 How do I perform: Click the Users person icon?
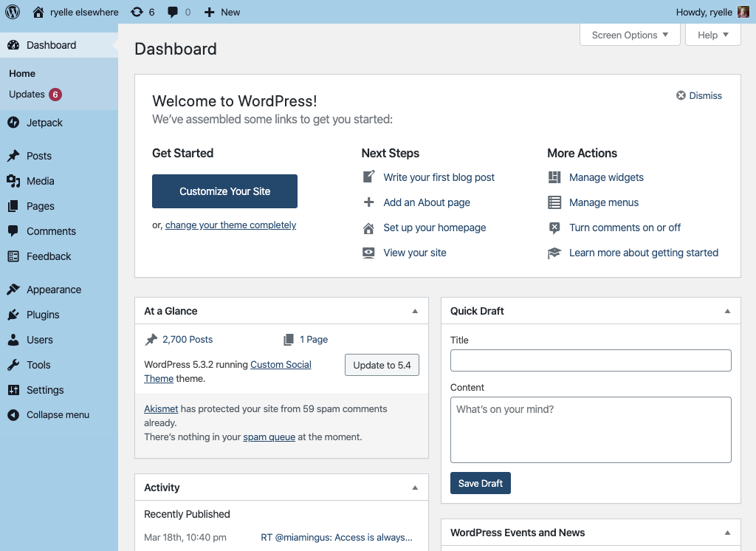click(x=13, y=340)
